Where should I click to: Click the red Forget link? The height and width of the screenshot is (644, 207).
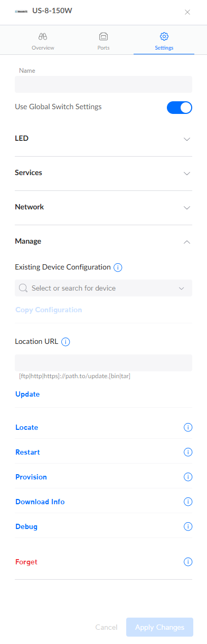click(26, 562)
